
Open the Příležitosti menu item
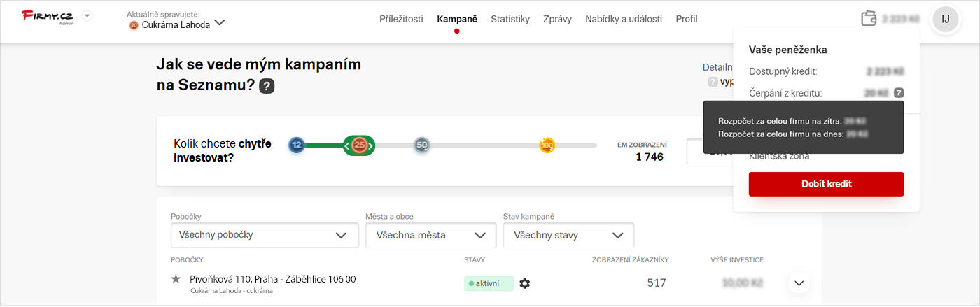(x=401, y=19)
